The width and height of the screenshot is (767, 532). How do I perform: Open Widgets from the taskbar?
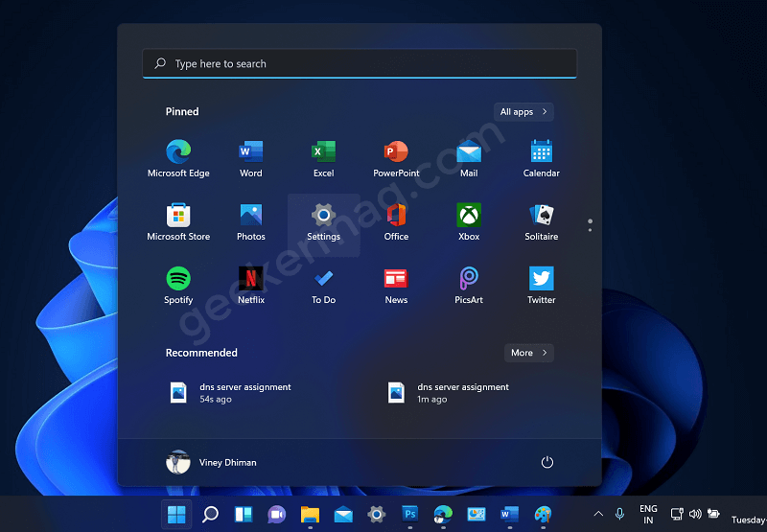point(244,514)
